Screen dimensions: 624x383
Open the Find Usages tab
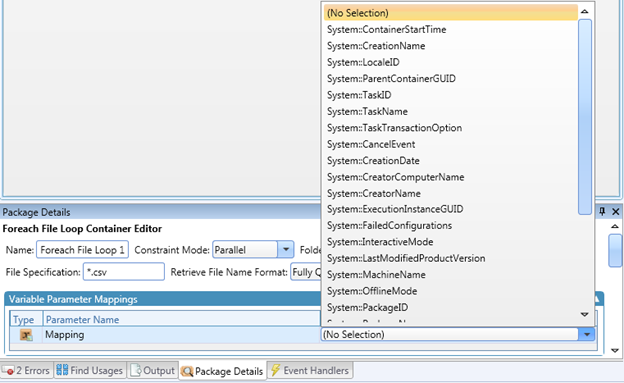pyautogui.click(x=90, y=370)
